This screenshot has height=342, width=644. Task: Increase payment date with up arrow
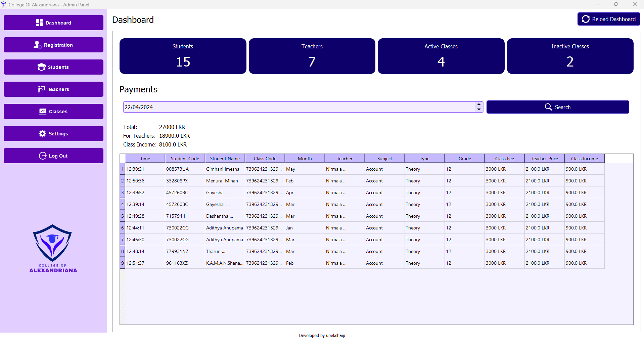(479, 104)
